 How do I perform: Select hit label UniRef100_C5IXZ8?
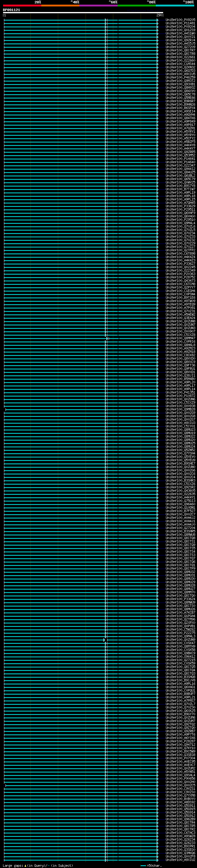pos(180,335)
